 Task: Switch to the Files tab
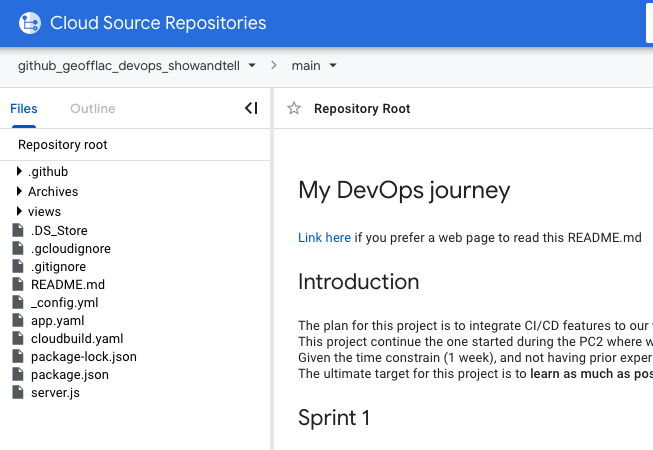[24, 109]
